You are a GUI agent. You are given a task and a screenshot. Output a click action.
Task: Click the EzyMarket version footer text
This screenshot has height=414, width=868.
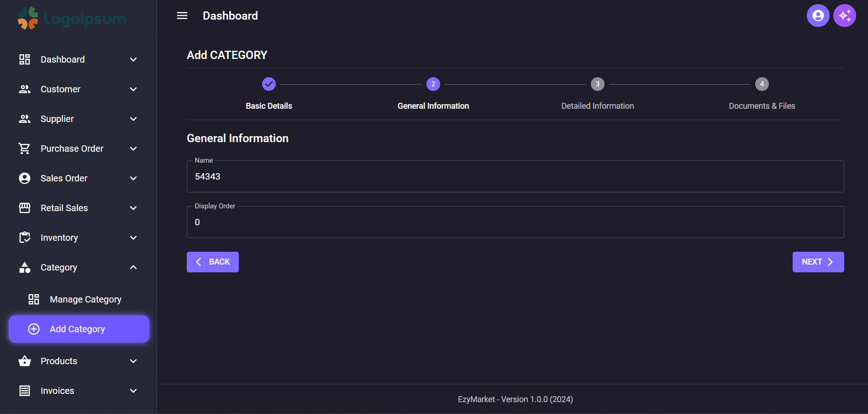[516, 399]
